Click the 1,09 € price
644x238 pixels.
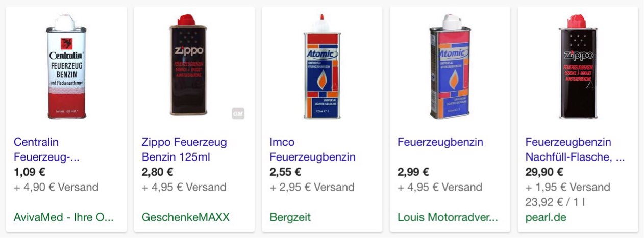(x=30, y=172)
